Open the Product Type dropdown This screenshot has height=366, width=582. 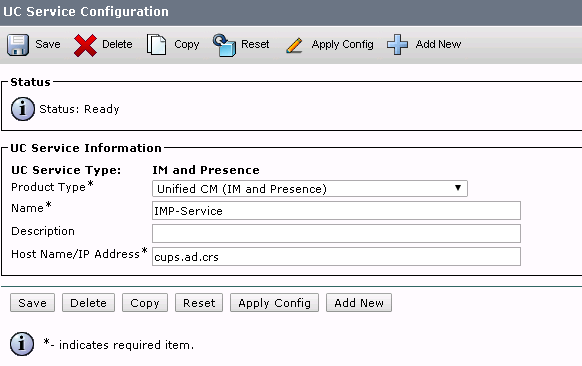click(x=310, y=189)
